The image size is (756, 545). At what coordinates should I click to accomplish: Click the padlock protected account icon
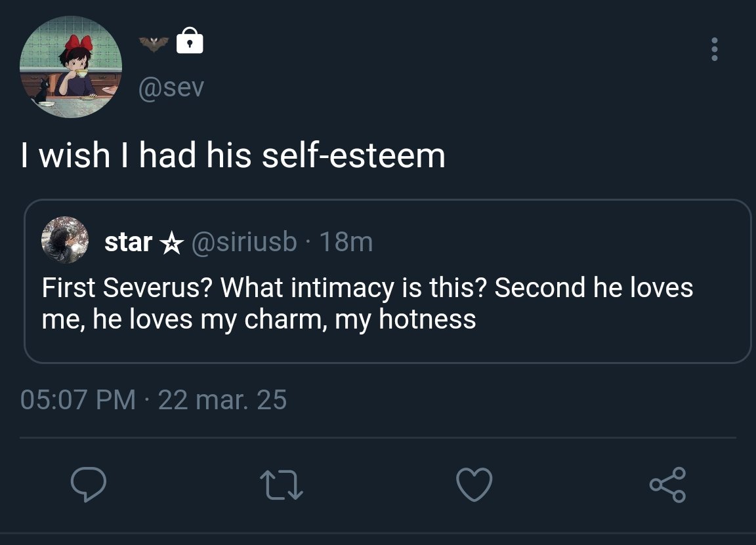tap(190, 41)
